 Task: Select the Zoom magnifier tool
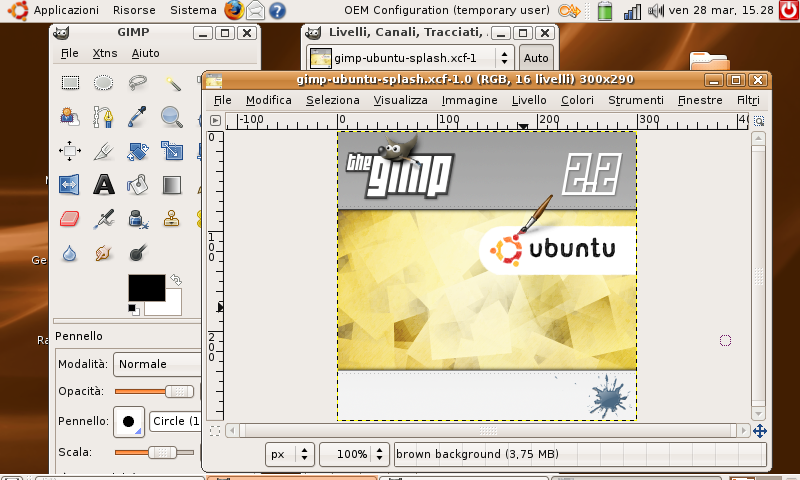tap(172, 117)
